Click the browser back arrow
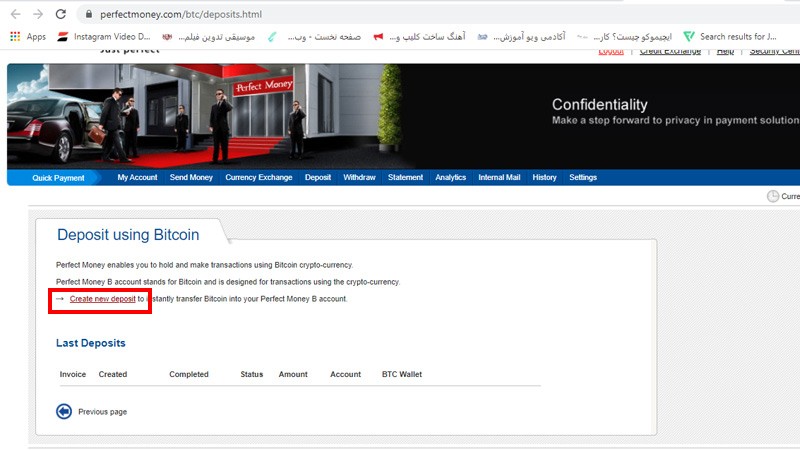 pyautogui.click(x=16, y=14)
